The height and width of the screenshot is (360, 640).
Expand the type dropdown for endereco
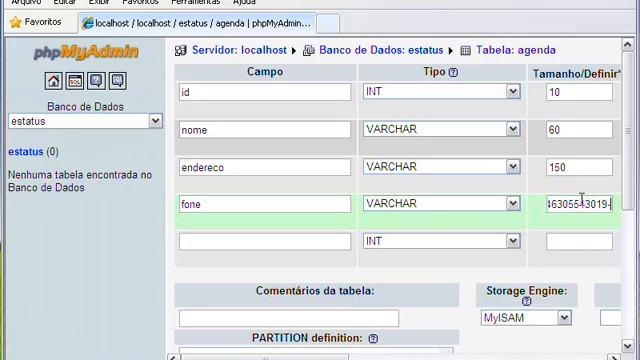[x=513, y=167]
